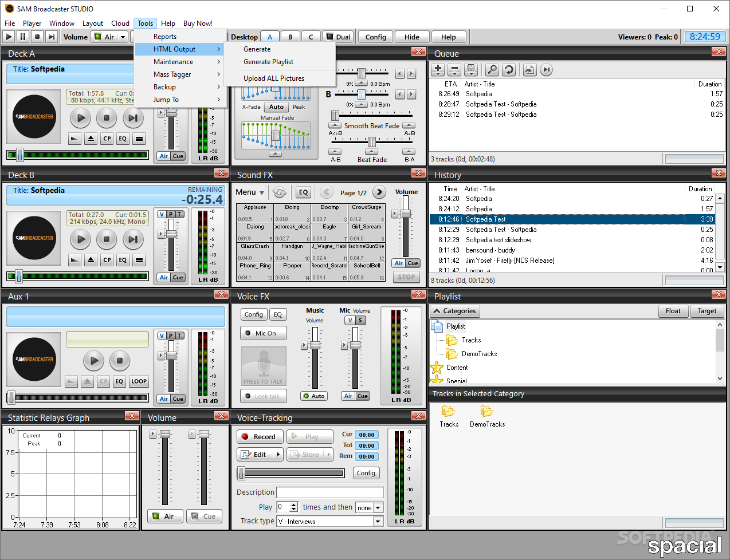Screen dimensions: 730x560
Task: Toggle the main toolbar Air output button
Action: click(x=104, y=37)
